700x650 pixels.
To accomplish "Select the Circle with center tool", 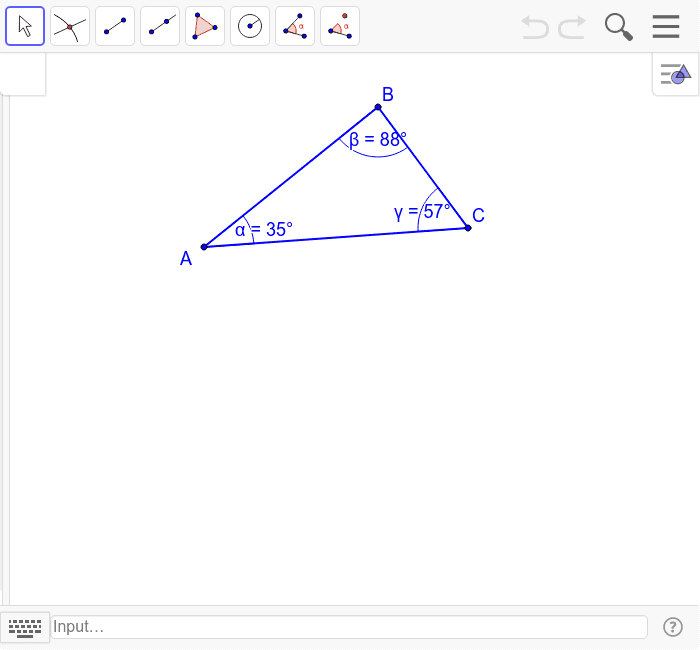I will 250,26.
